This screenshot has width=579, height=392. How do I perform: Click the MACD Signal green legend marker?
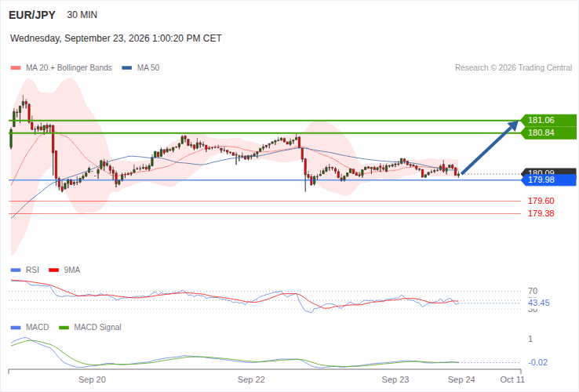click(64, 328)
